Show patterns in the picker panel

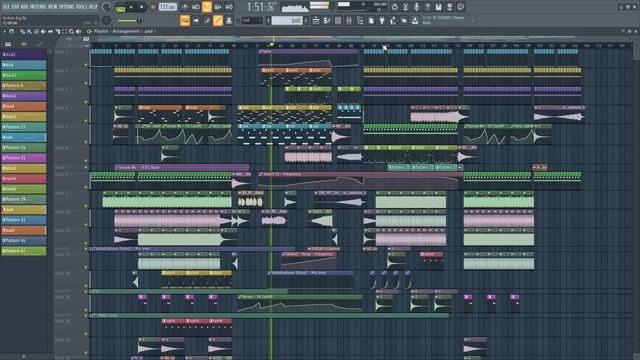[8, 44]
